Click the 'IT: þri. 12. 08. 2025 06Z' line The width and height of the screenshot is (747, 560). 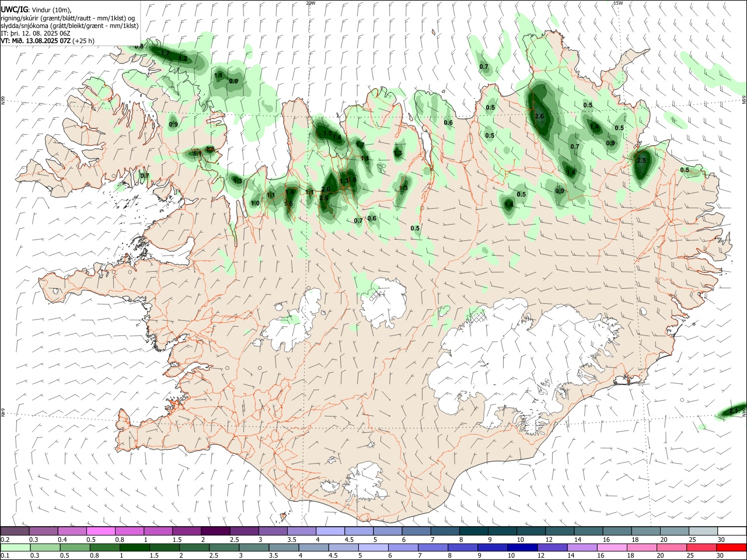36,33
